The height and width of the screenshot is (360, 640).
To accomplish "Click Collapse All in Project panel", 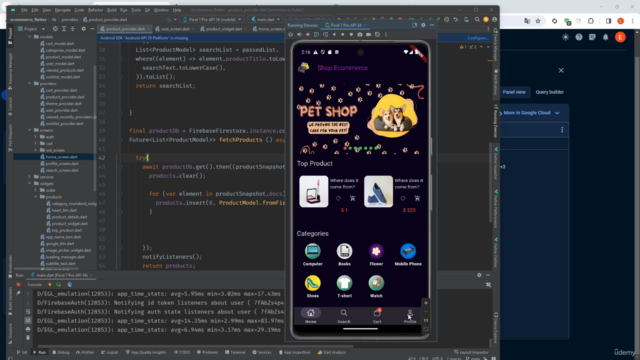I will 73,29.
